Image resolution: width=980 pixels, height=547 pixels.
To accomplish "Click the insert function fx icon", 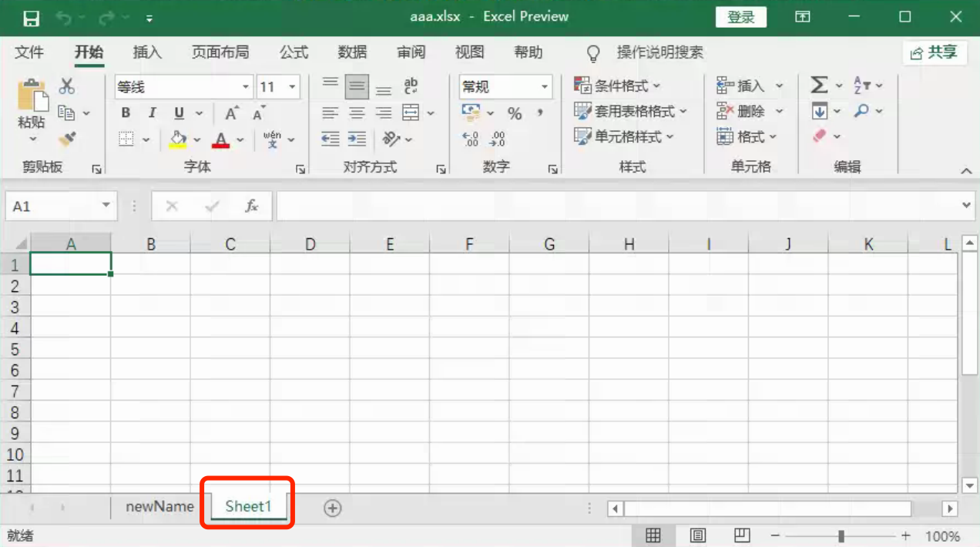I will 251,206.
